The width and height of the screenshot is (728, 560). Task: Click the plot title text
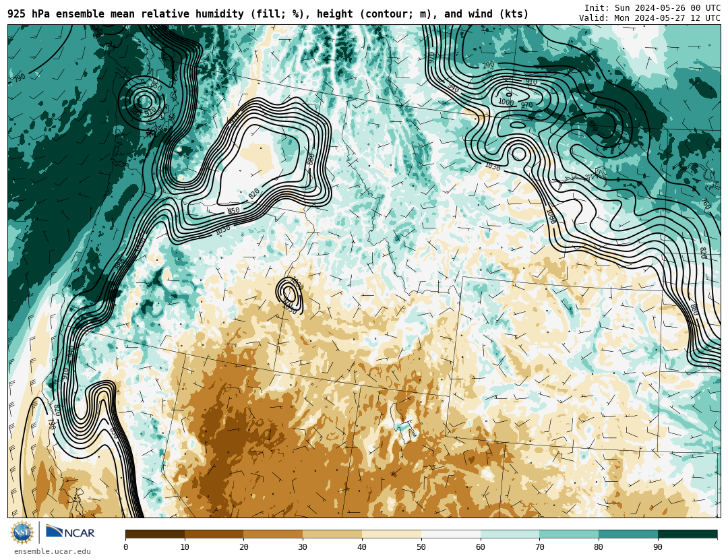click(268, 14)
